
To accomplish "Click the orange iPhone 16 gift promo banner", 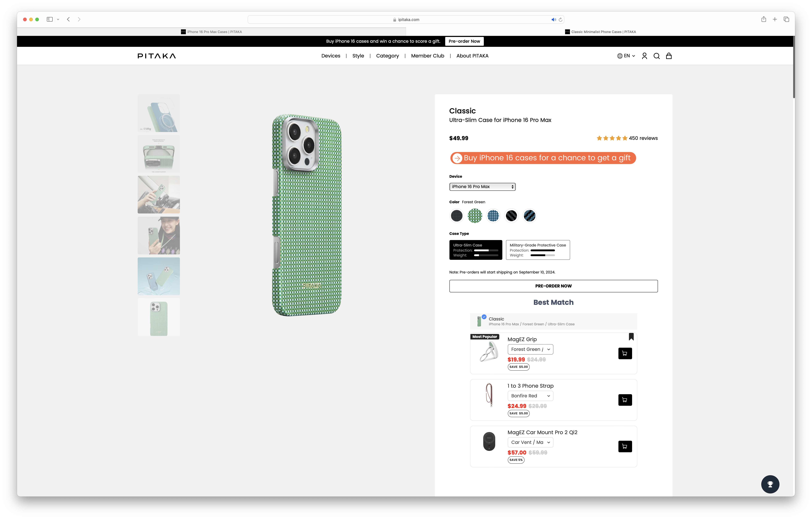I will coord(543,158).
